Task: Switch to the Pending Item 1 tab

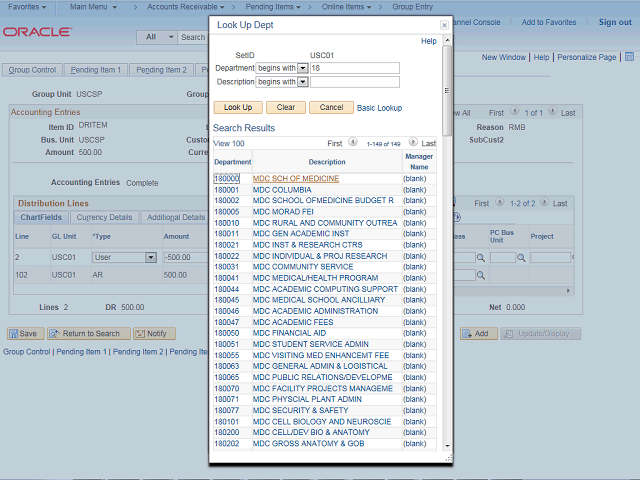Action: click(x=96, y=70)
